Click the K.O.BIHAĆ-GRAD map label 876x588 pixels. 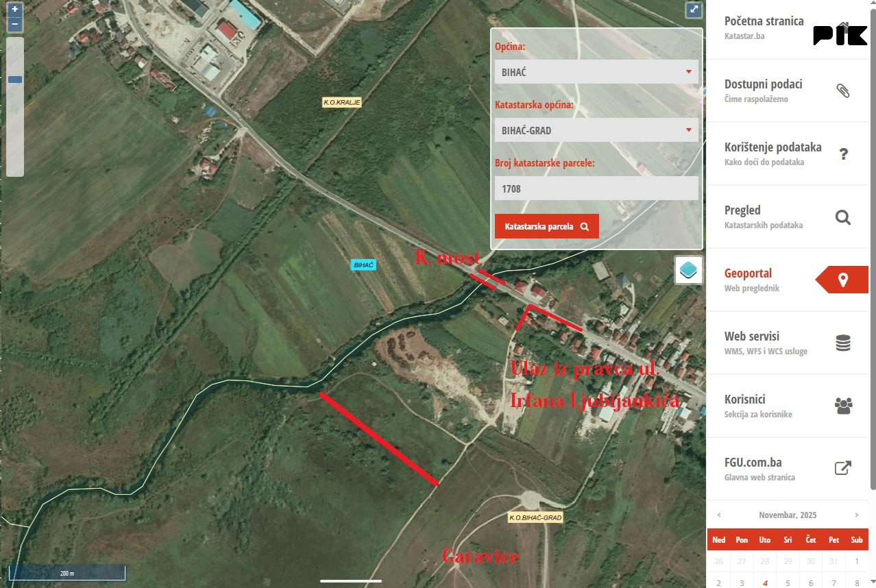click(x=535, y=517)
